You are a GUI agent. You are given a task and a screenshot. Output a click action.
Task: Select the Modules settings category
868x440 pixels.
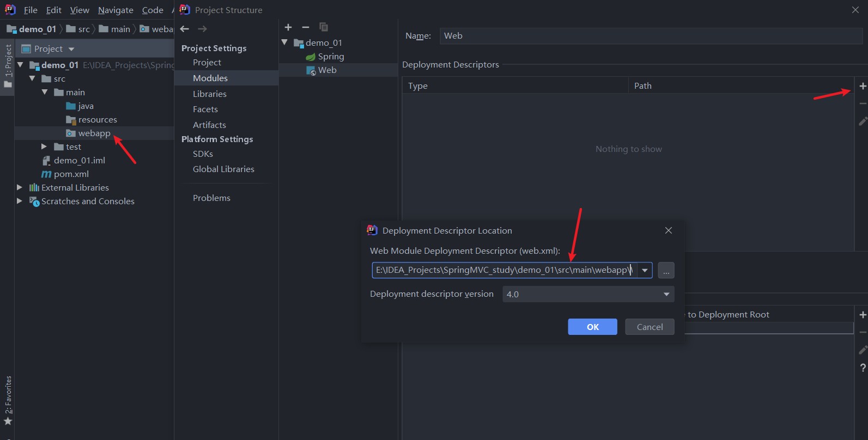(x=226, y=78)
